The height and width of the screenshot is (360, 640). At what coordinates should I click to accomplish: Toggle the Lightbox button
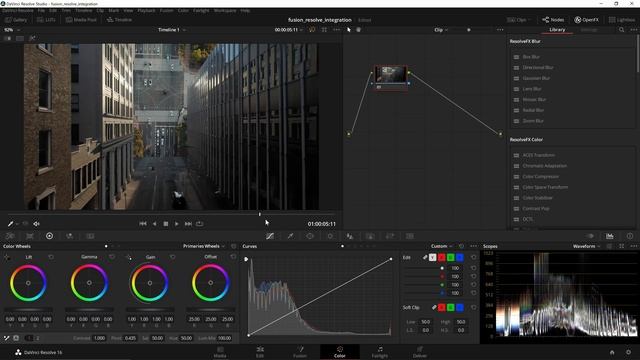(x=622, y=20)
